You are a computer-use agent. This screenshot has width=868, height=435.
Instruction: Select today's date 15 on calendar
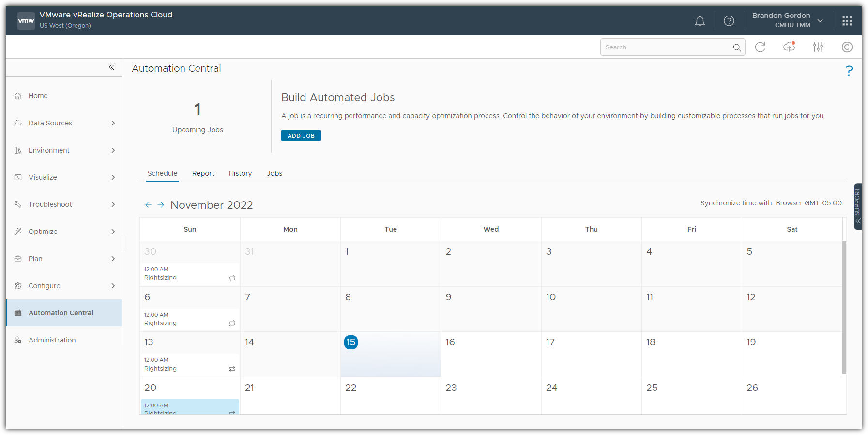[351, 342]
